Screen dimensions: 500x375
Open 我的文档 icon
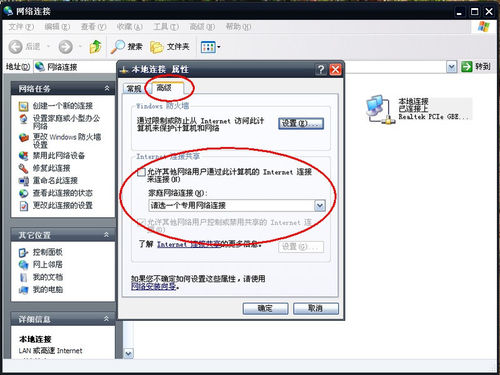pos(23,277)
